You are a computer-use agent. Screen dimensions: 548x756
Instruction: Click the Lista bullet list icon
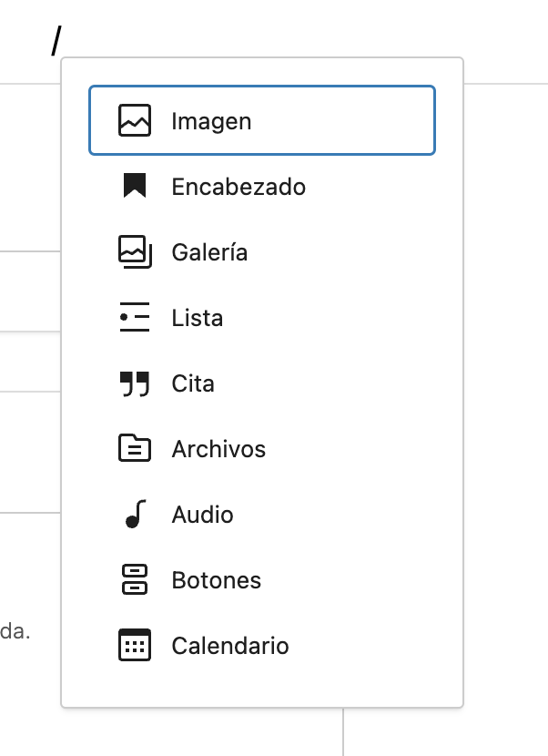(x=135, y=318)
